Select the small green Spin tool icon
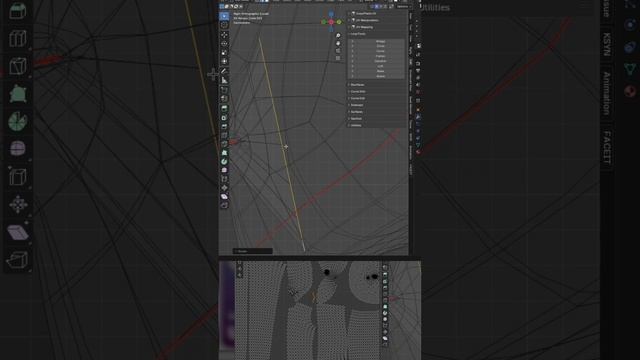640x360 pixels. coord(224,162)
